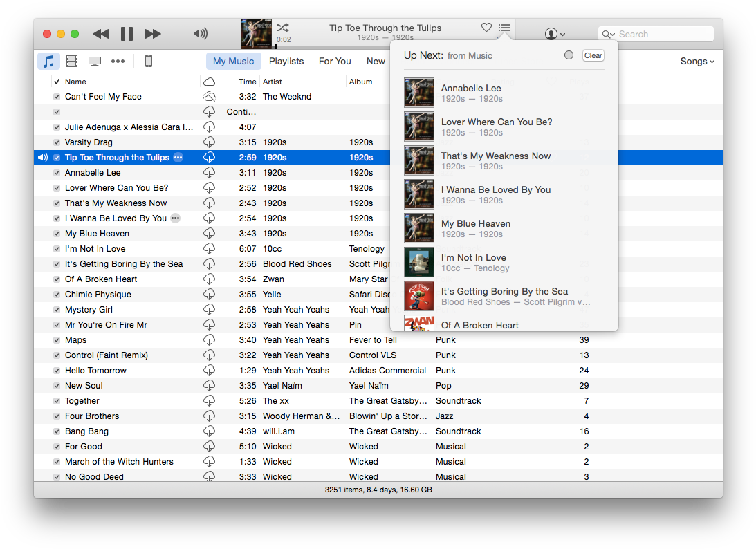Uncheck the Maps song checkbox
The image size is (756, 549).
point(57,340)
